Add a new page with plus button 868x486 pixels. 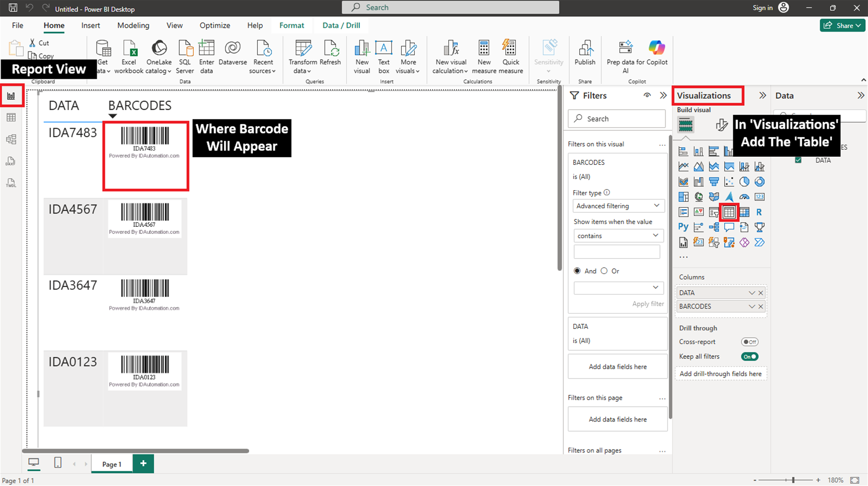coord(143,463)
